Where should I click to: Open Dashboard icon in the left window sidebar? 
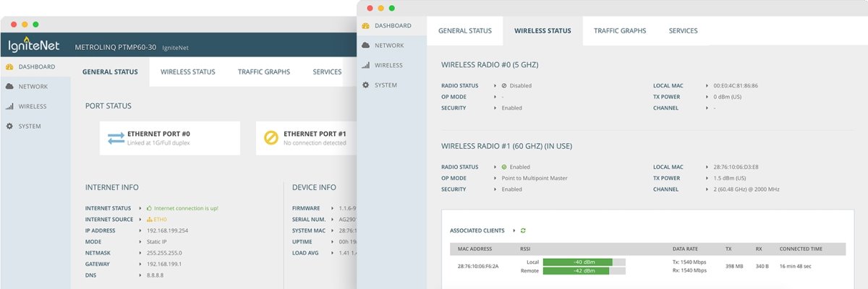coord(9,66)
